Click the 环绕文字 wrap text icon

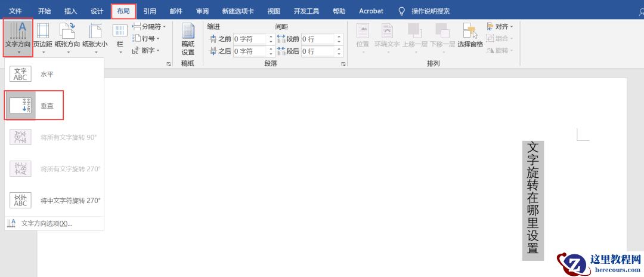coord(387,31)
